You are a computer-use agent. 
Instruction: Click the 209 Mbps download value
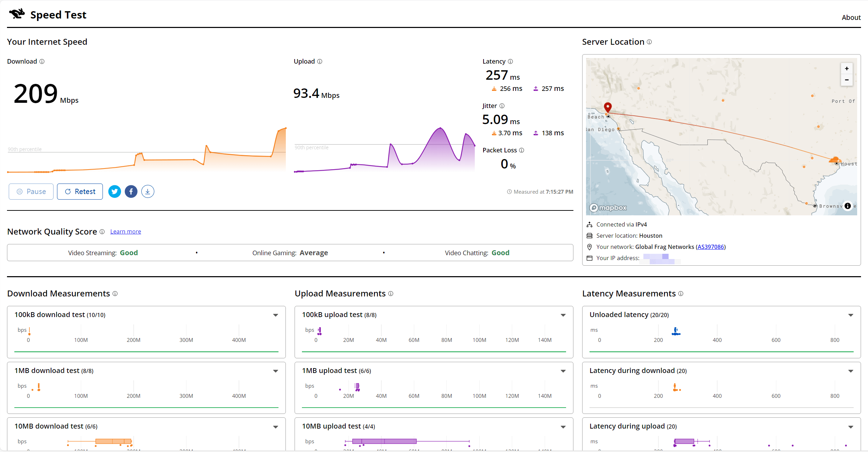[x=46, y=94]
